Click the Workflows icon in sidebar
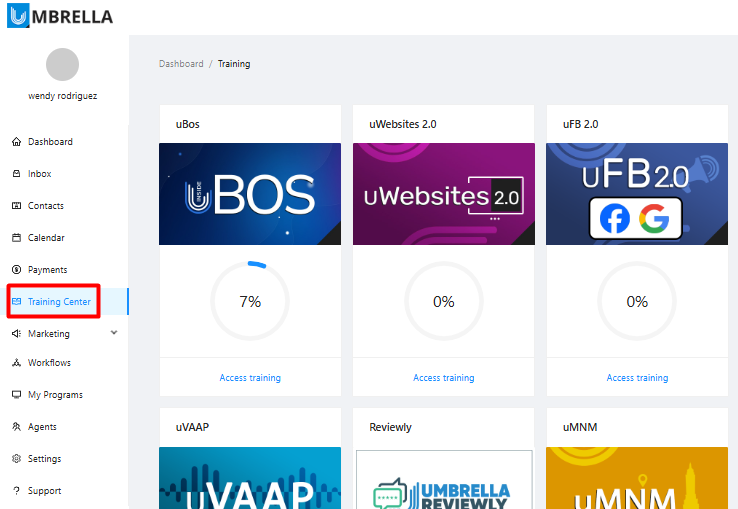 pos(16,363)
